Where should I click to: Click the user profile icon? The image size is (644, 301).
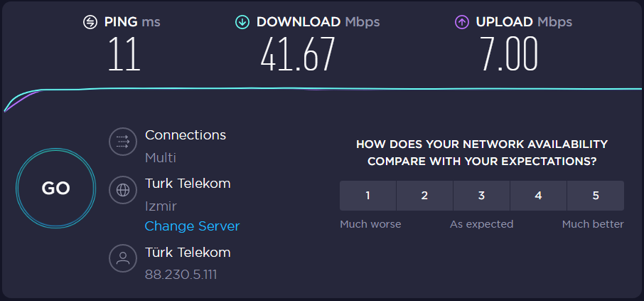coord(123,258)
